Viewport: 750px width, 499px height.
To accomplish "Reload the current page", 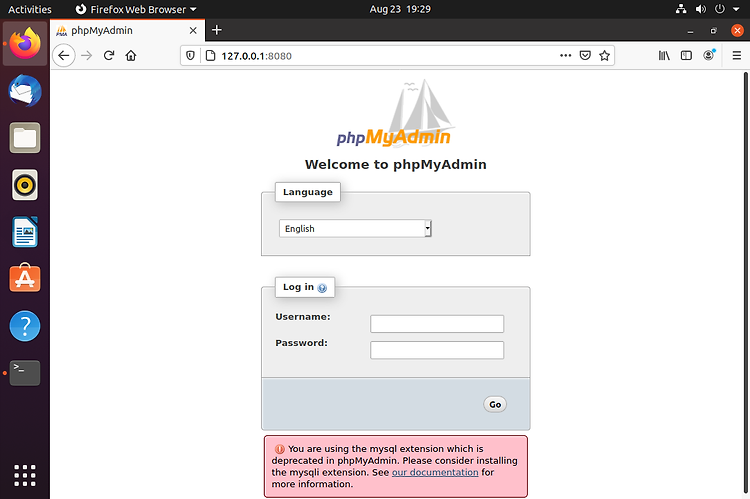I will tap(109, 55).
